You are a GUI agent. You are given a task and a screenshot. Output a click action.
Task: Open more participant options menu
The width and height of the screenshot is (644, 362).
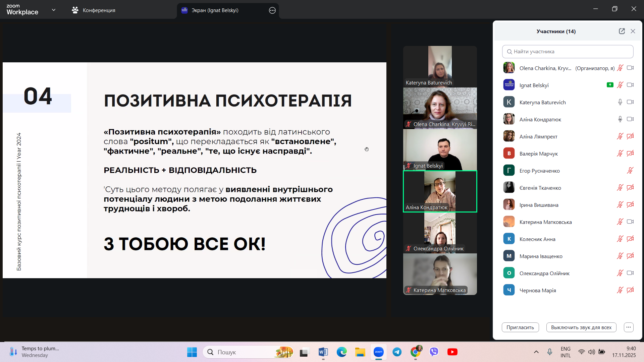click(x=628, y=327)
